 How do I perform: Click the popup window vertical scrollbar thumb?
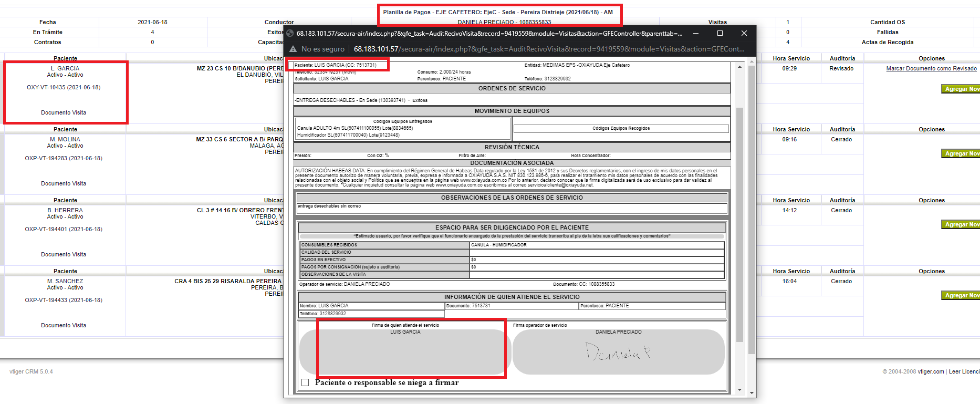[x=752, y=209]
